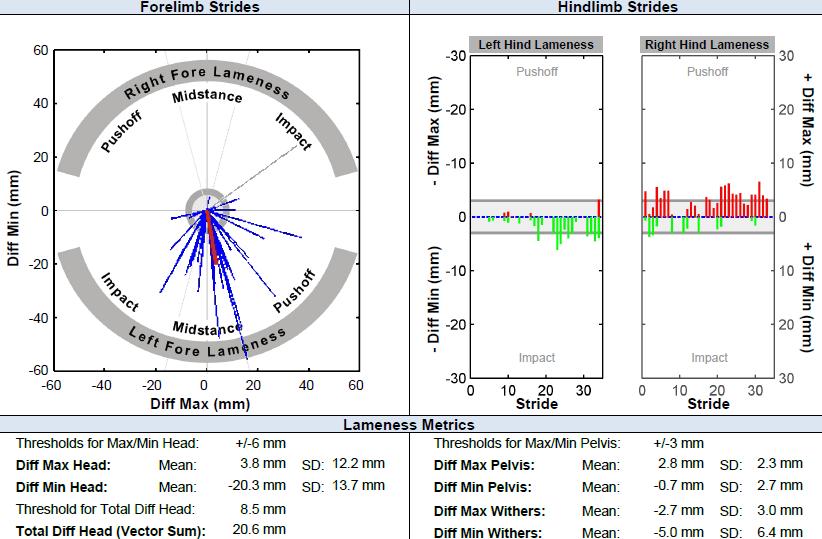Click the 3.0 mm Diff Max Withers SD value

coord(780,510)
